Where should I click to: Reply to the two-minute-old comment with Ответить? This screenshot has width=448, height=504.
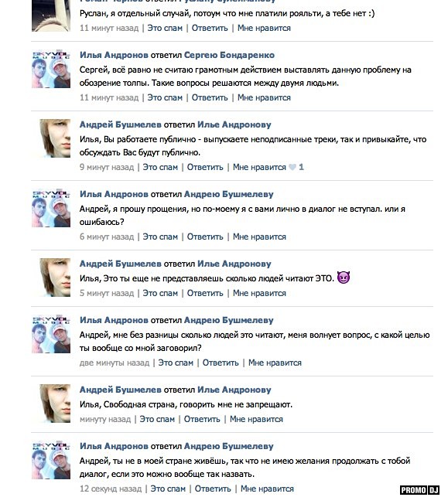pyautogui.click(x=221, y=363)
